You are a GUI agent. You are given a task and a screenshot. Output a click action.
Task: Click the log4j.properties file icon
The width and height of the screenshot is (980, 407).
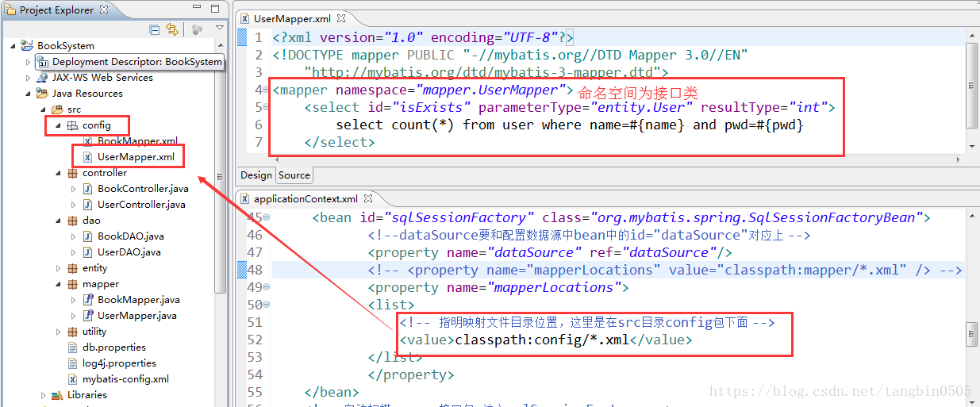(73, 363)
